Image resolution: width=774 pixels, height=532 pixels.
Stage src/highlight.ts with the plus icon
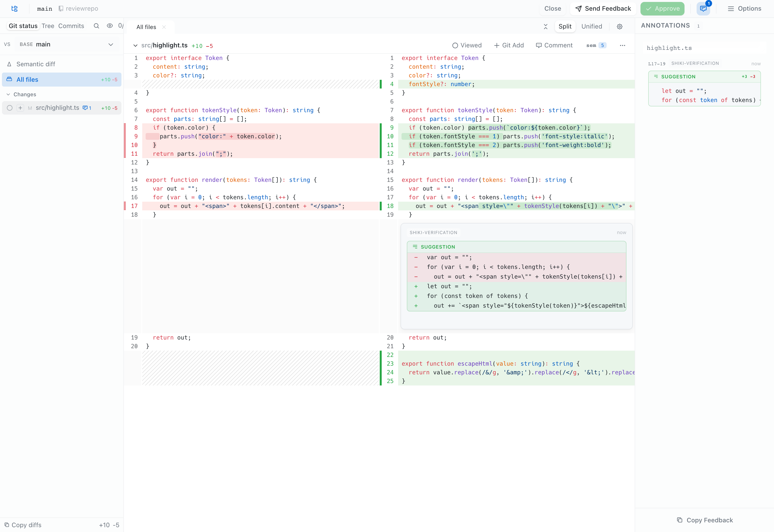point(20,108)
